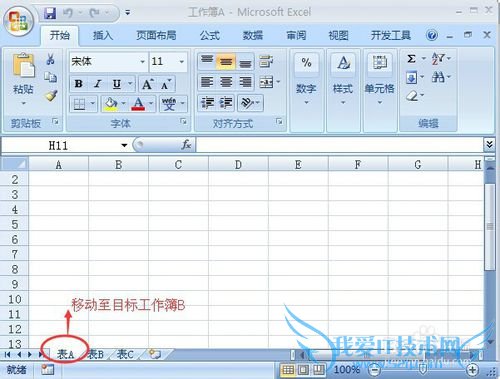Insert AutoSum with the sigma icon
The image size is (500, 379).
pos(411,59)
